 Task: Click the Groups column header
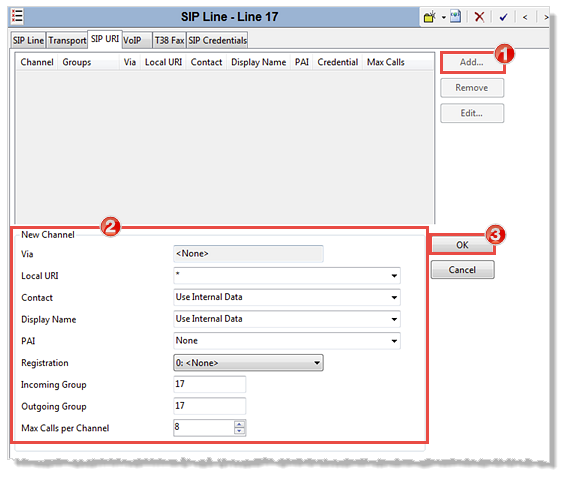[88, 62]
